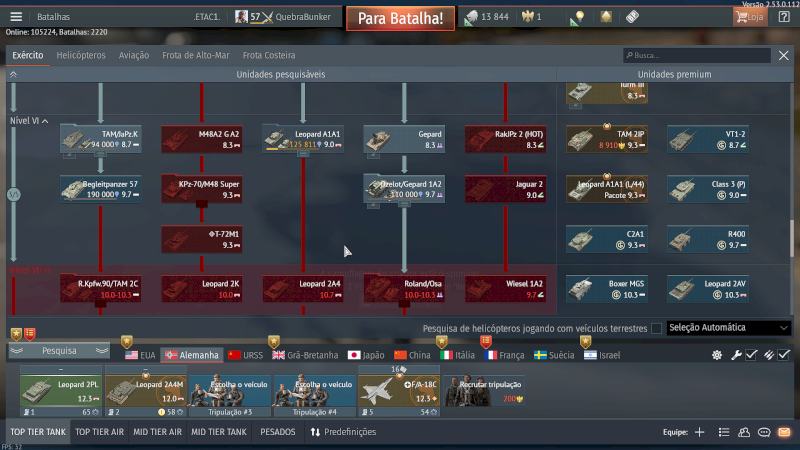
Task: Select Leopard 2PL crew slot
Action: [61, 391]
